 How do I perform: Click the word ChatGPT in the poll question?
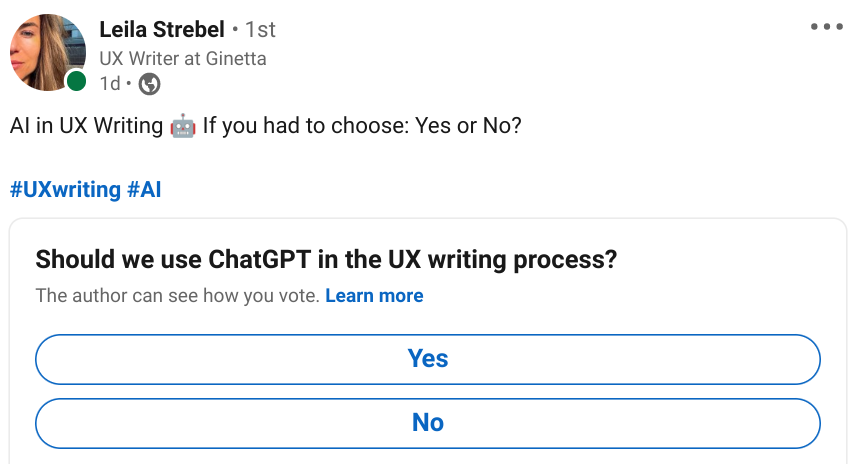tap(260, 259)
